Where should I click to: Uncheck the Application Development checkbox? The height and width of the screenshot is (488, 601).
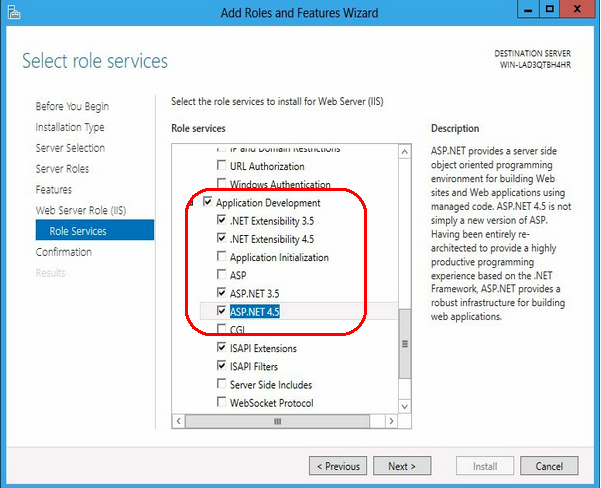(x=207, y=202)
